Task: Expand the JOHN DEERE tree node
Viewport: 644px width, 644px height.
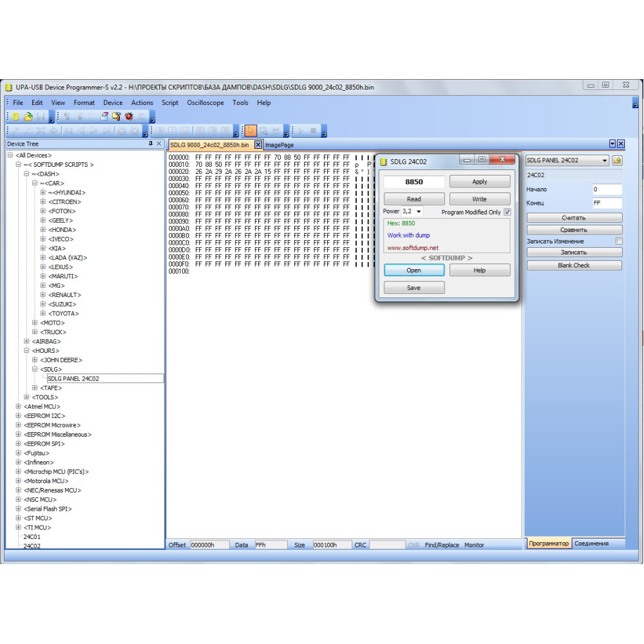Action: 35,359
